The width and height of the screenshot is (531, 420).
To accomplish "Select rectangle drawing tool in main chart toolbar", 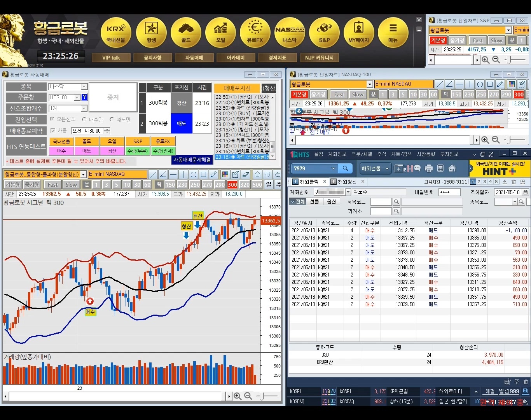I will tap(204, 174).
